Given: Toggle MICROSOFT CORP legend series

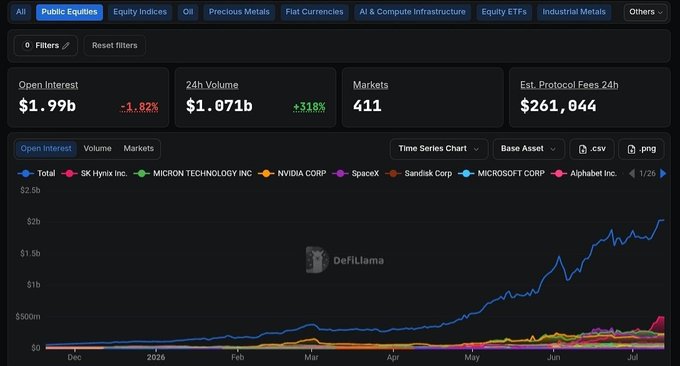Looking at the screenshot, I should [501, 173].
